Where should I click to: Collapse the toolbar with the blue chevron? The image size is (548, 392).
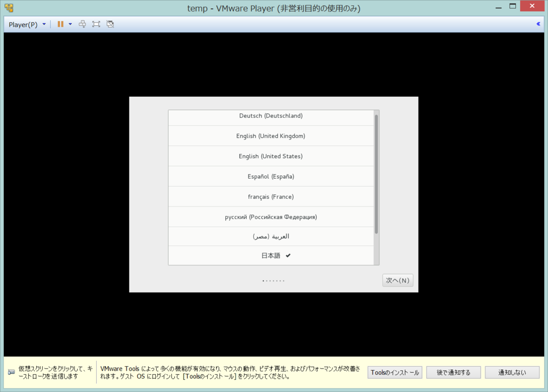[538, 24]
